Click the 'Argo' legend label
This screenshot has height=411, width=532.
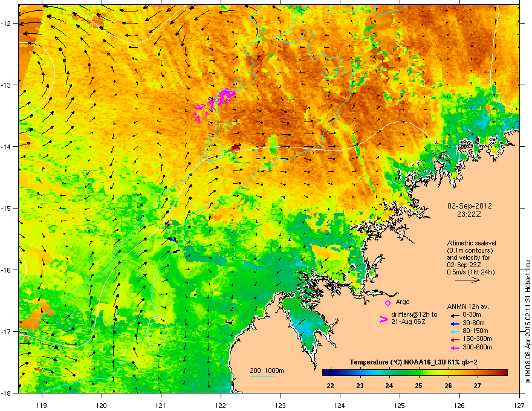coord(403,302)
